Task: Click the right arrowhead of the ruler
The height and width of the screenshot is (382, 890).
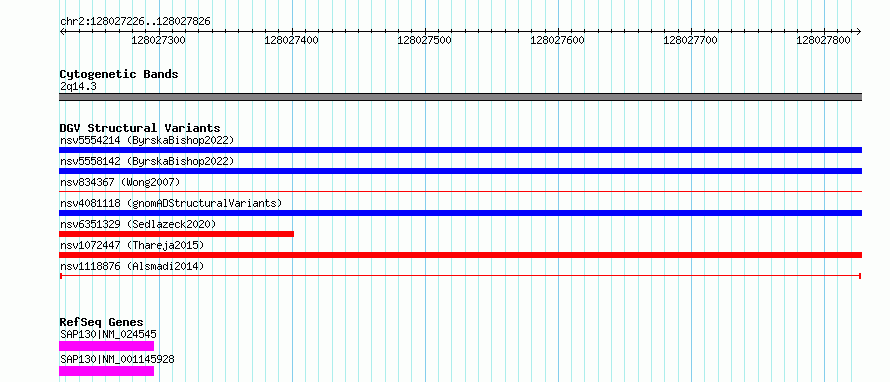Action: (859, 31)
